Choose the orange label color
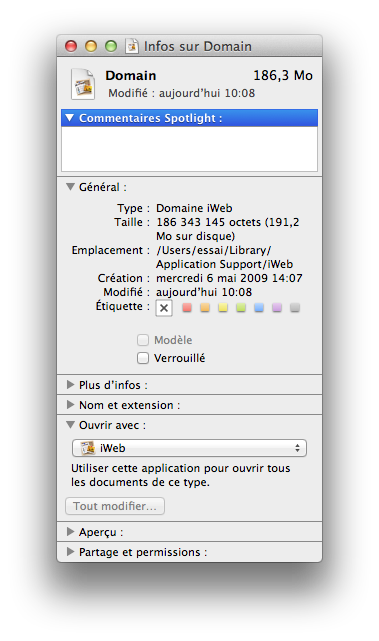Screen dimensions: 379x641 point(205,307)
